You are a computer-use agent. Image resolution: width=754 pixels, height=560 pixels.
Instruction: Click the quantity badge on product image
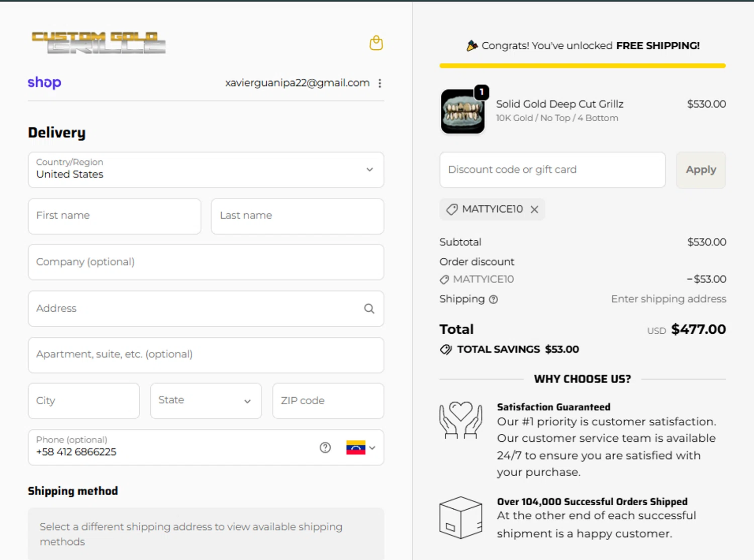pos(482,92)
